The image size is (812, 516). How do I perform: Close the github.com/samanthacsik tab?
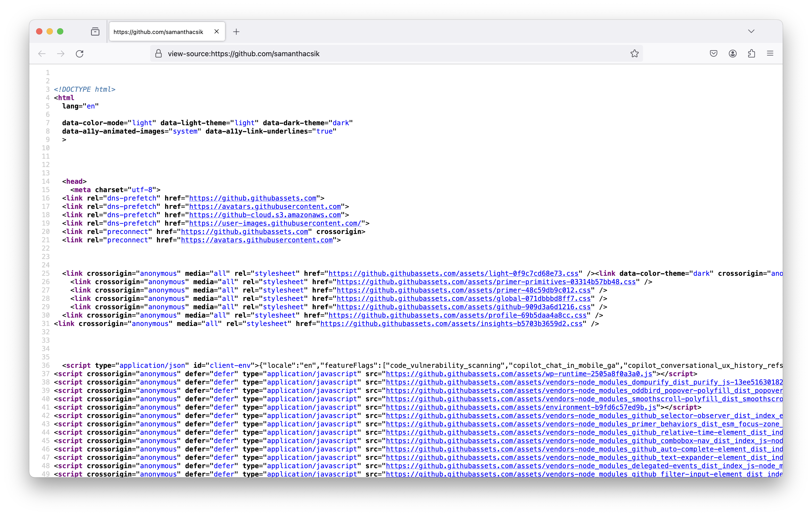(217, 31)
